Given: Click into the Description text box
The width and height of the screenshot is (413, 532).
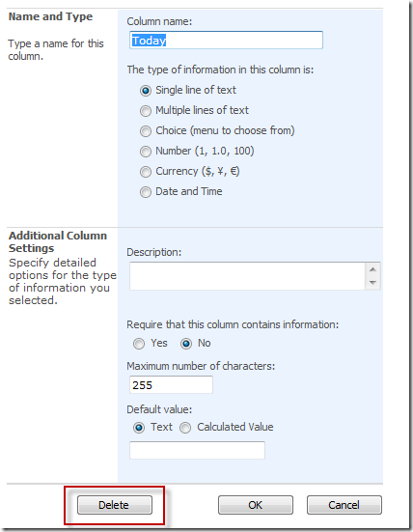Looking at the screenshot, I should pyautogui.click(x=247, y=276).
